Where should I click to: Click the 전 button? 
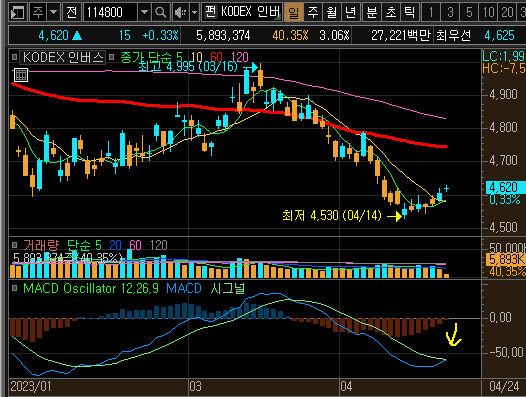pyautogui.click(x=71, y=13)
